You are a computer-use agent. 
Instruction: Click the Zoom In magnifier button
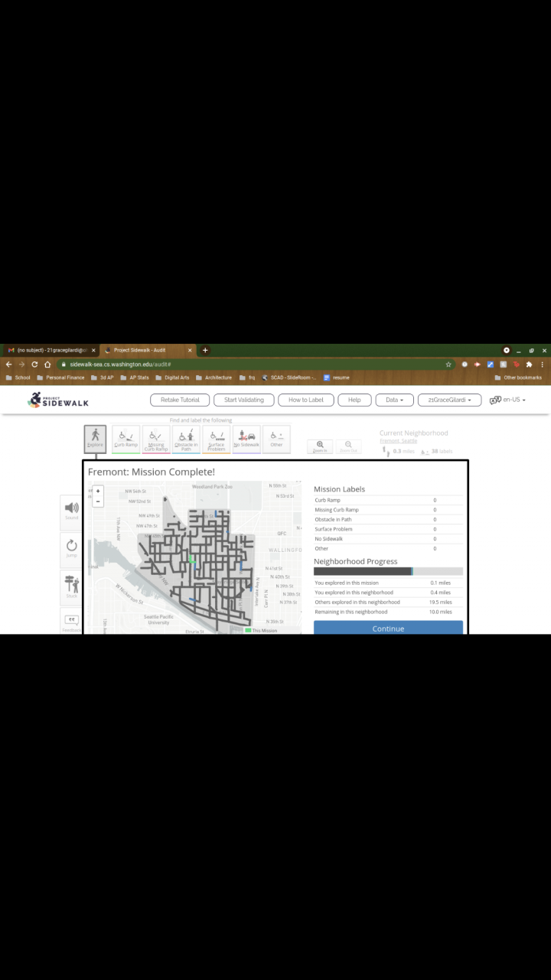[320, 446]
